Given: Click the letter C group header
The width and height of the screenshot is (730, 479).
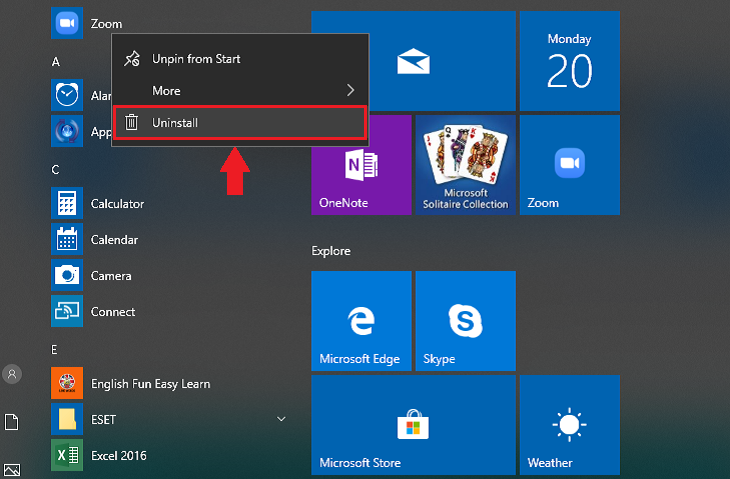Looking at the screenshot, I should click(x=55, y=169).
